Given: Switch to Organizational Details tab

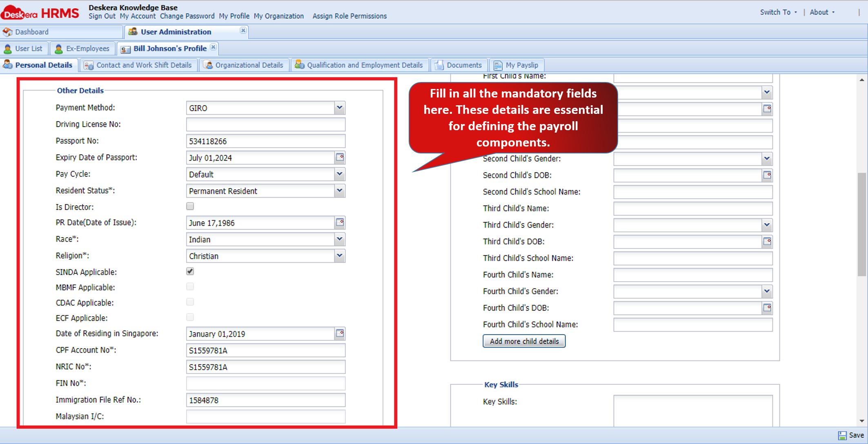Looking at the screenshot, I should (244, 65).
